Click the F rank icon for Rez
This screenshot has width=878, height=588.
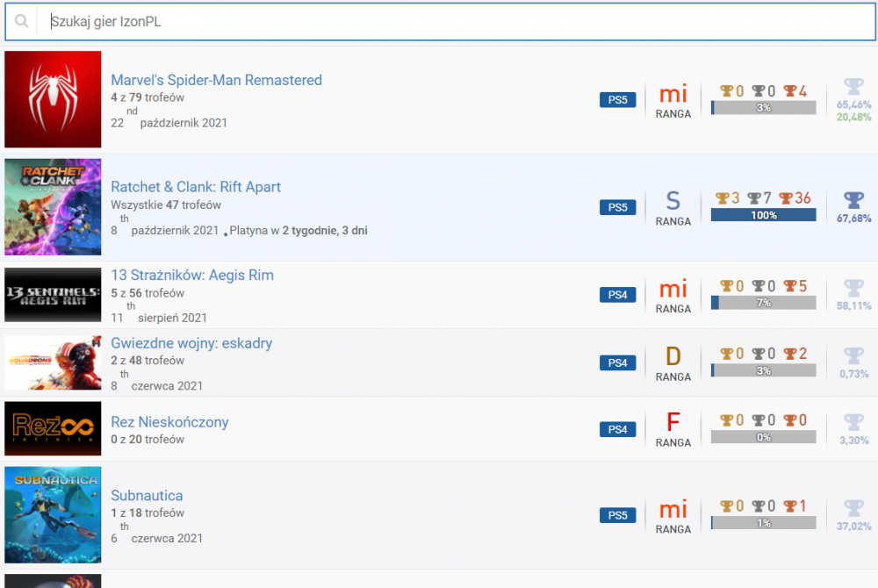click(673, 422)
